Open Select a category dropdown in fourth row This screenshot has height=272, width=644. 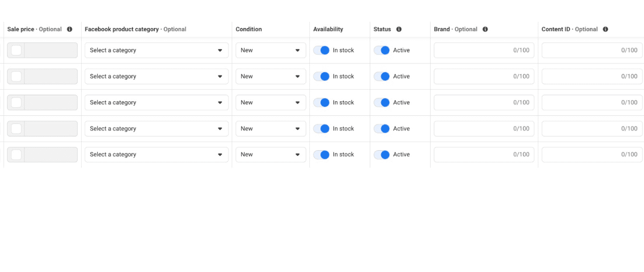156,129
